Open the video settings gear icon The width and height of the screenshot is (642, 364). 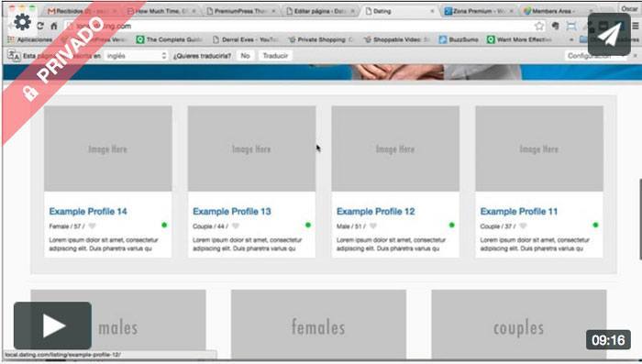click(x=22, y=22)
